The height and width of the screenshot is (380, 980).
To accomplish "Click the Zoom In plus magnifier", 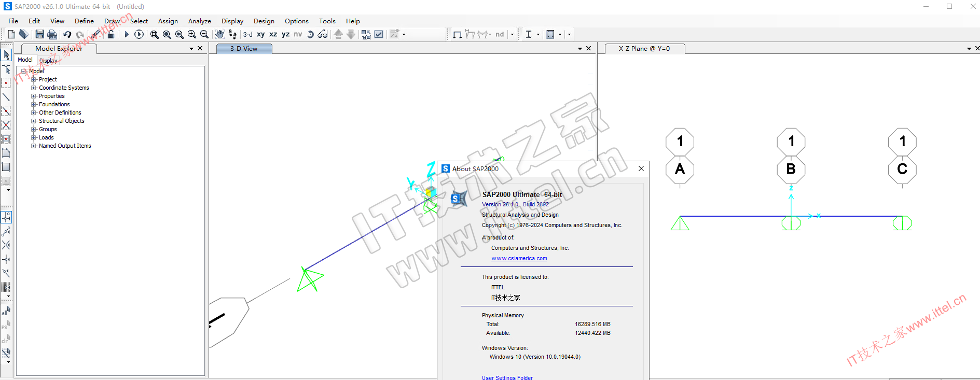I will click(191, 34).
